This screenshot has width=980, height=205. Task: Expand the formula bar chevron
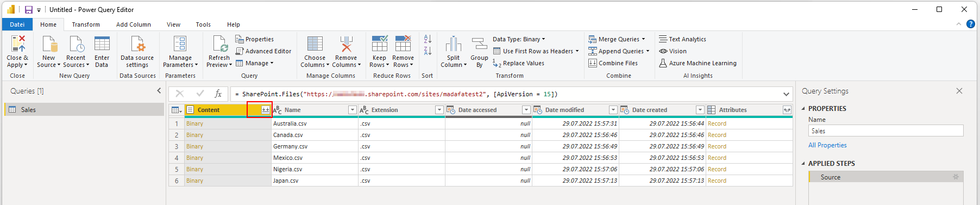click(x=786, y=94)
